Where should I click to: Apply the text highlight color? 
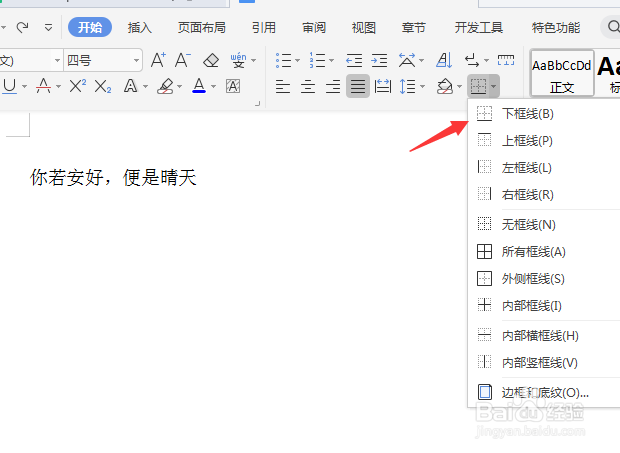165,86
